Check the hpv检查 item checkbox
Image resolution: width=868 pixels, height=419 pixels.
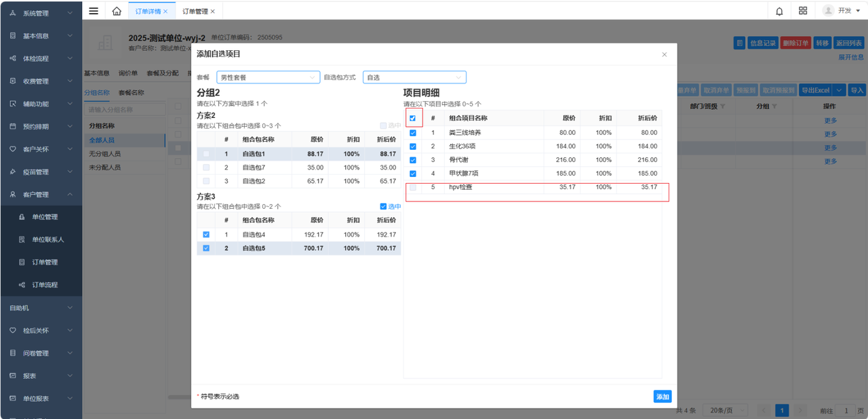click(413, 187)
